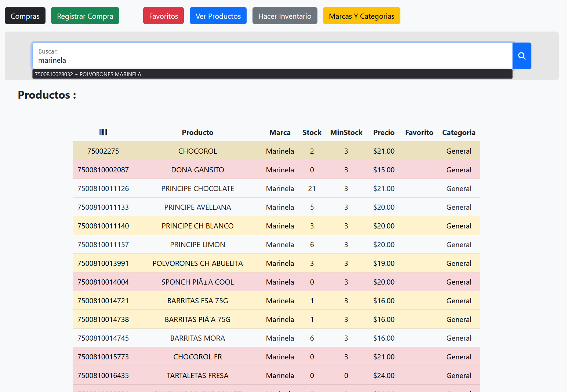The width and height of the screenshot is (567, 392).
Task: Click the Marca column header
Action: [x=280, y=132]
